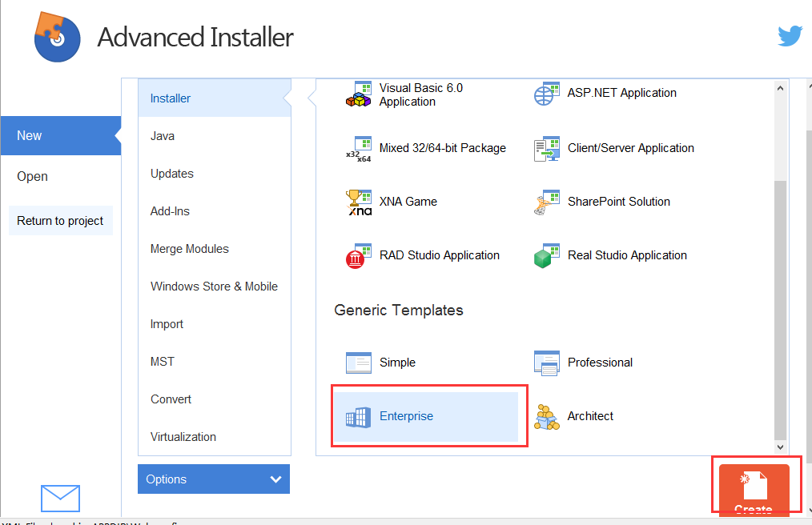Image resolution: width=812 pixels, height=525 pixels.
Task: Open the Twitter bird link
Action: click(790, 36)
